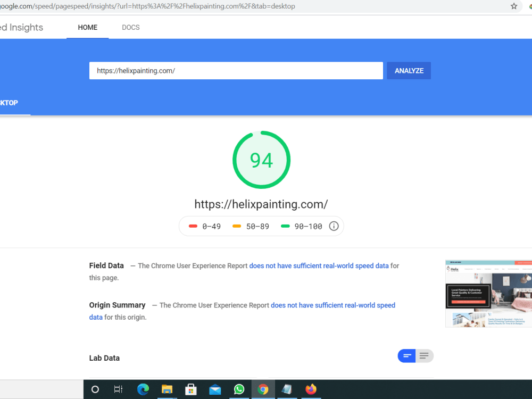Open Microsoft Store from the taskbar

click(x=190, y=389)
